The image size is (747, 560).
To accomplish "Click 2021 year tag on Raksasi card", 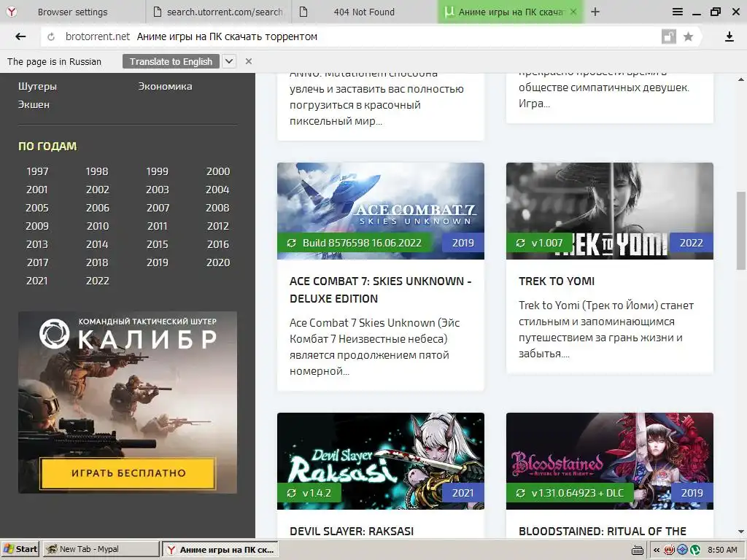I will point(462,493).
